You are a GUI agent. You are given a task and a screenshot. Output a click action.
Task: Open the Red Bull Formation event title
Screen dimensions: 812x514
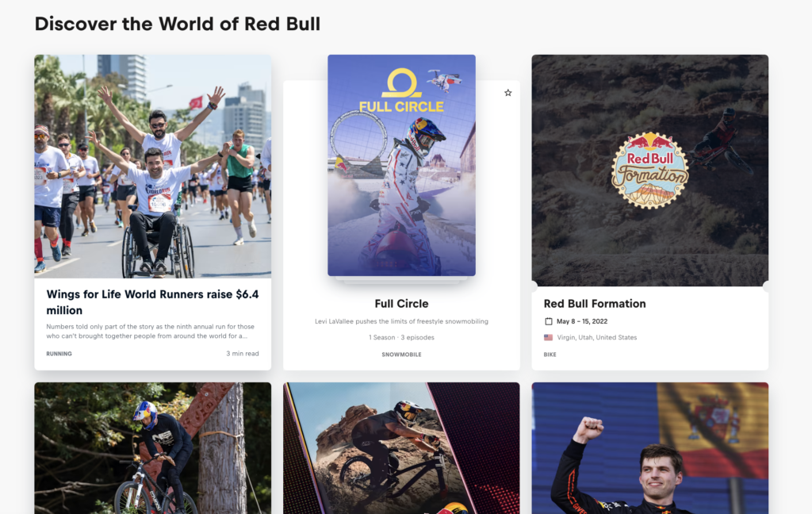pos(595,304)
